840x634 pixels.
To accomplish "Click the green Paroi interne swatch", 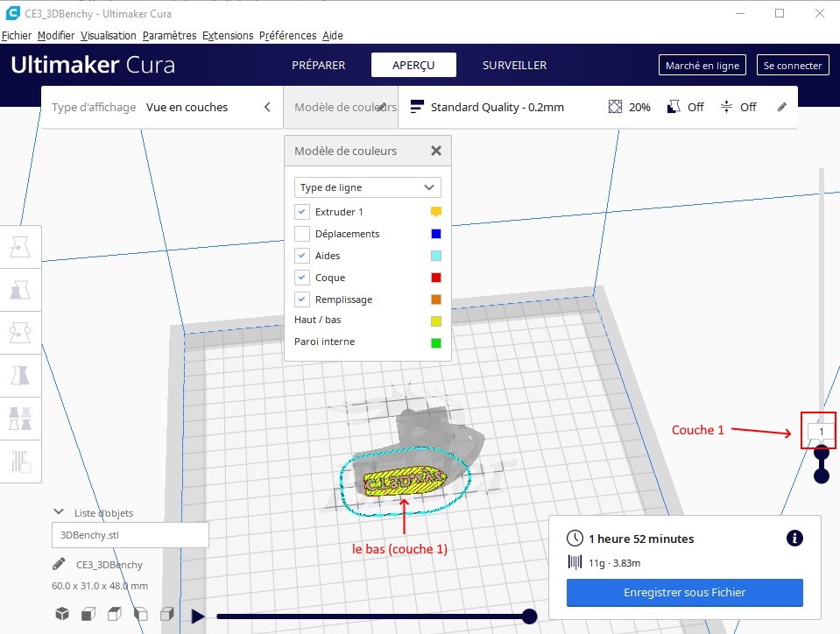I will pos(436,342).
